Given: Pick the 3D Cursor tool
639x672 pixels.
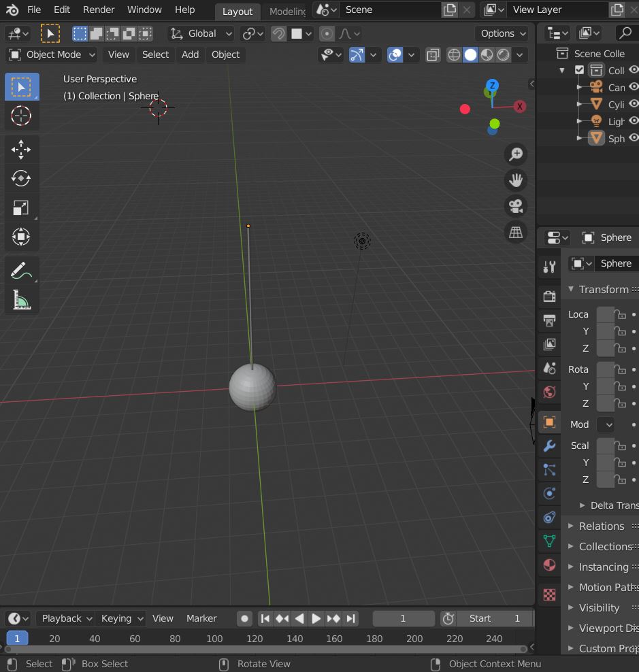Looking at the screenshot, I should (x=21, y=116).
